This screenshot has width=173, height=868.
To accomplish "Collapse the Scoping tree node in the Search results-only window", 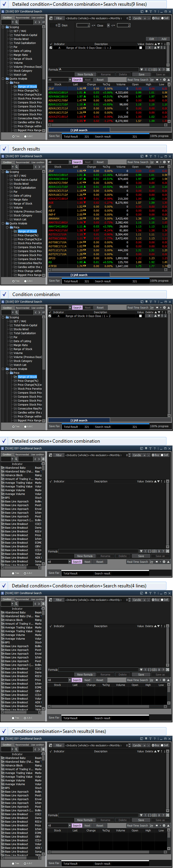I will coord(3,172).
